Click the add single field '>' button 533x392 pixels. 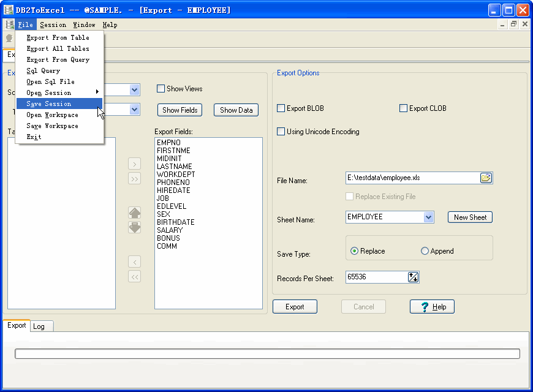click(135, 164)
